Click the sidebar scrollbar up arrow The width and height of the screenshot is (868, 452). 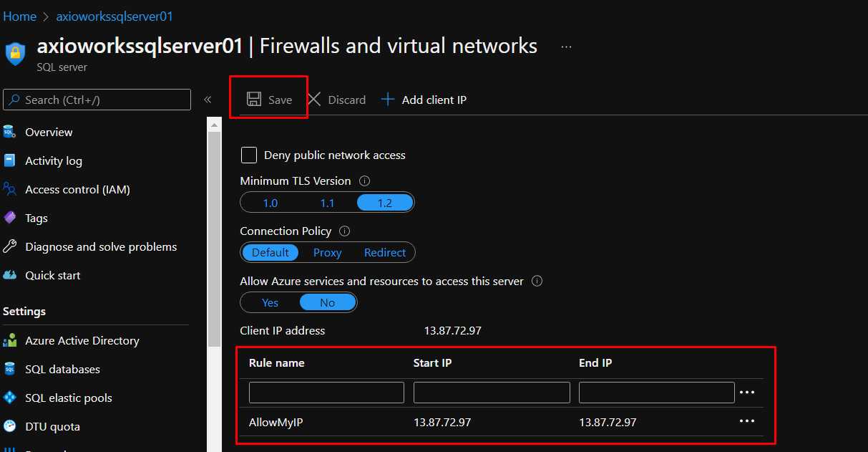[213, 125]
